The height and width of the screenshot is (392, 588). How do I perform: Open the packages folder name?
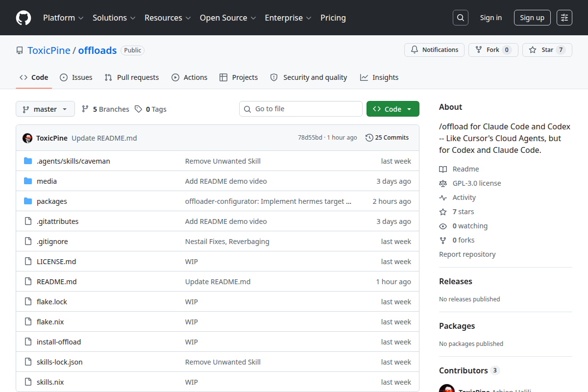[x=52, y=201]
